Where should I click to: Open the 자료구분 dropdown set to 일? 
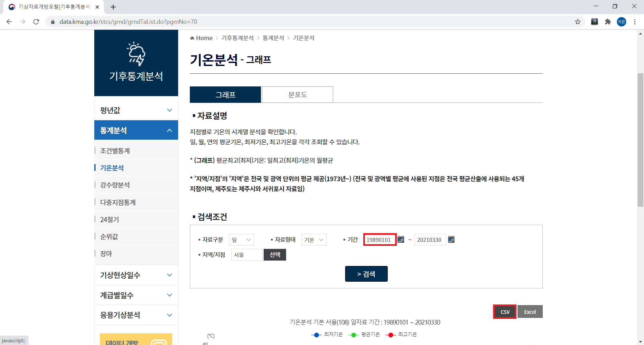pyautogui.click(x=241, y=240)
